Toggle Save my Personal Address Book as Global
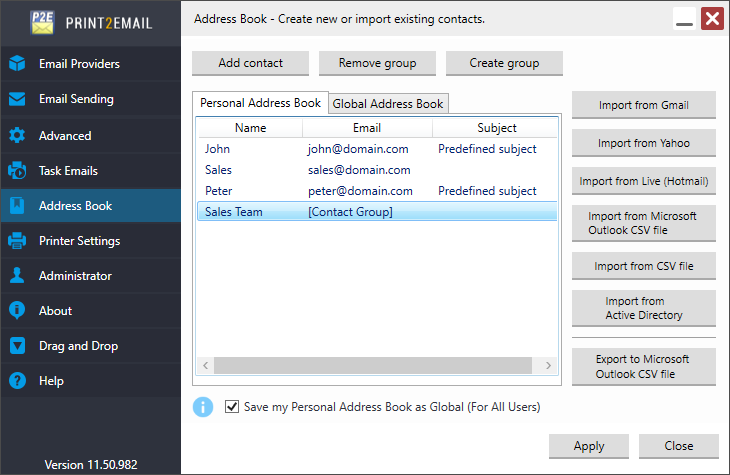This screenshot has width=730, height=475. click(232, 407)
